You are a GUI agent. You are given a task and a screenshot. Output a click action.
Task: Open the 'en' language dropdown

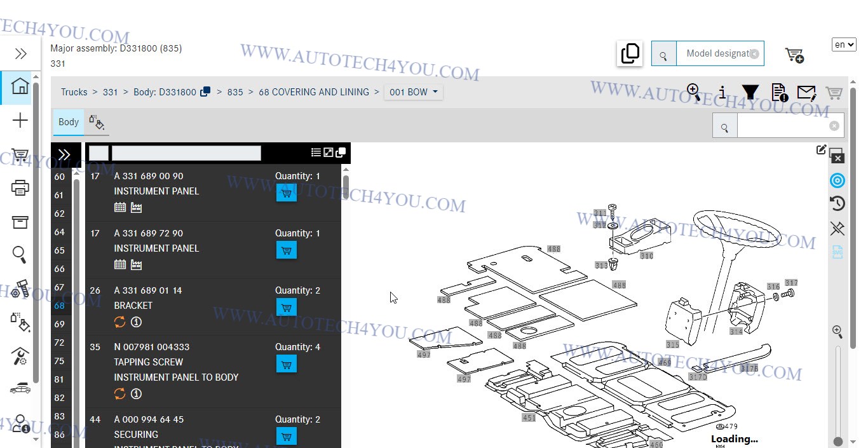click(844, 44)
